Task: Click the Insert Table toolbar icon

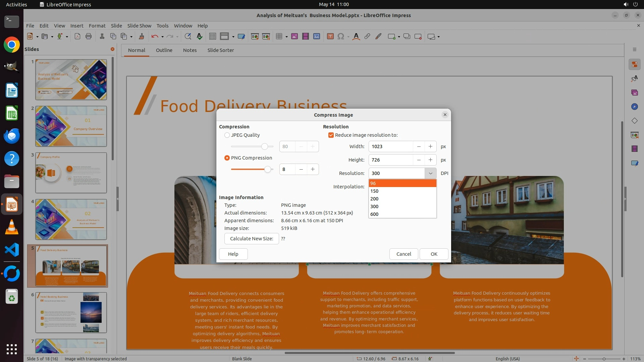Action: pos(279,37)
